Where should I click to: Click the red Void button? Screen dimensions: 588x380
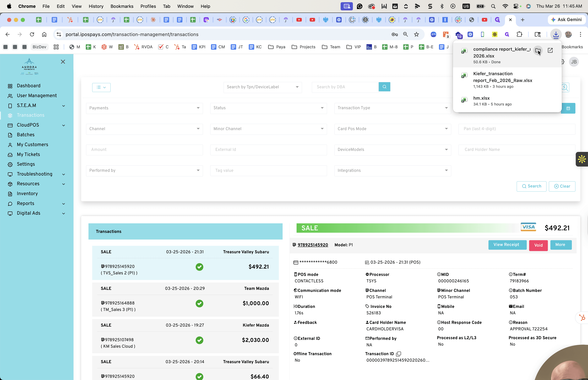click(538, 245)
